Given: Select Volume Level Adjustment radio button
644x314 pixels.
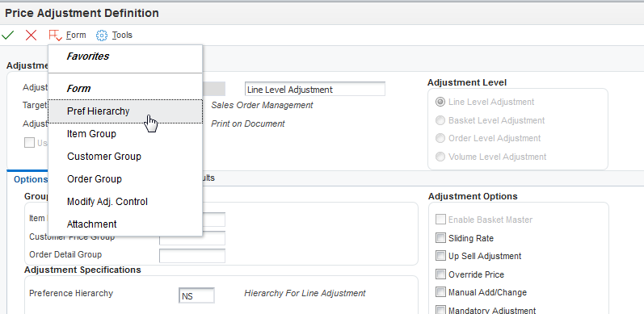Looking at the screenshot, I should [x=440, y=157].
